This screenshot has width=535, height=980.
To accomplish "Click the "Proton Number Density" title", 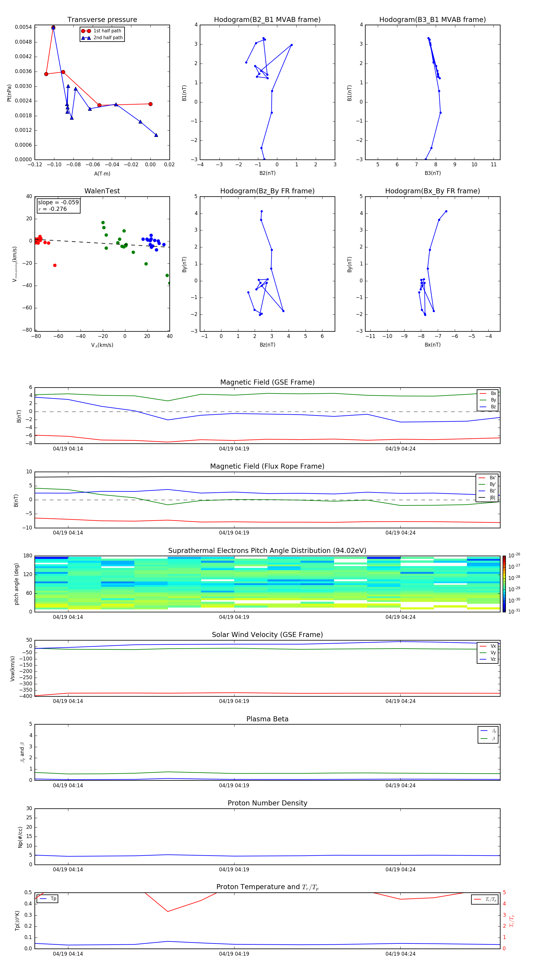I will point(267,804).
